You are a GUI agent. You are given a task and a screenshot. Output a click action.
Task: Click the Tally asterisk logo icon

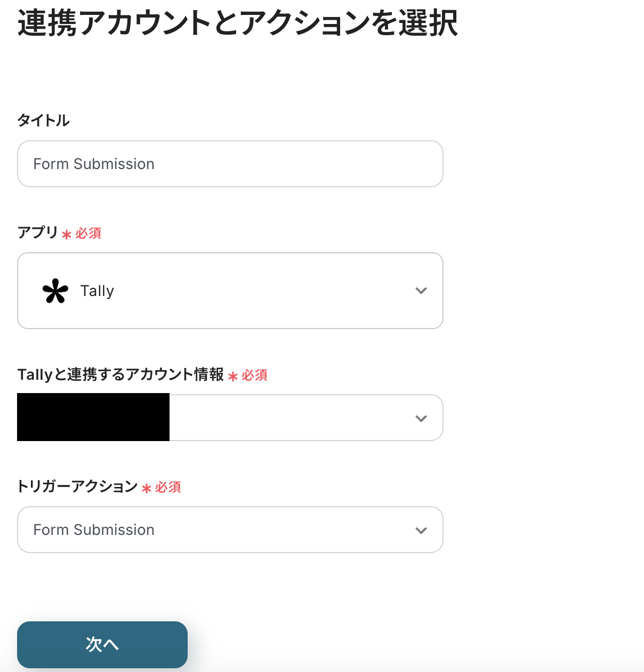(55, 291)
